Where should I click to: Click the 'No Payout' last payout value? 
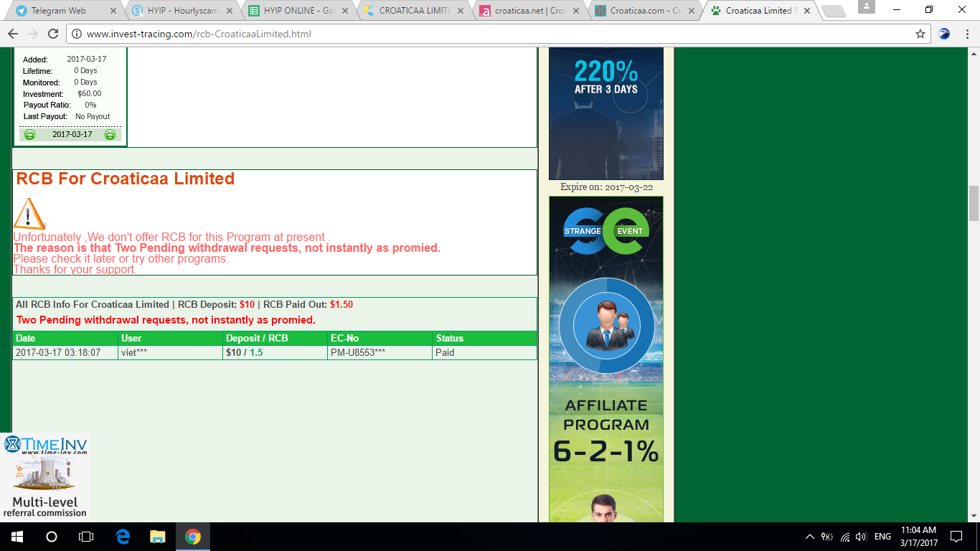tap(93, 116)
